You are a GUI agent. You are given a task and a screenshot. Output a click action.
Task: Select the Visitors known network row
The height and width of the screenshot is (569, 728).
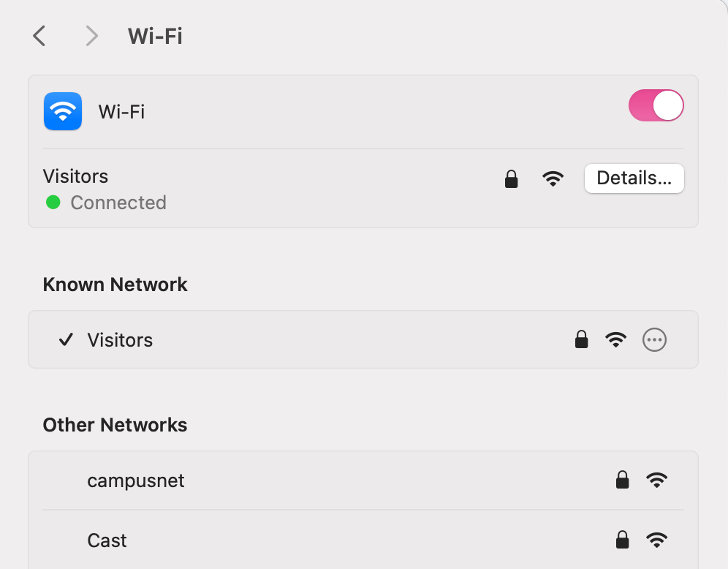pos(363,339)
